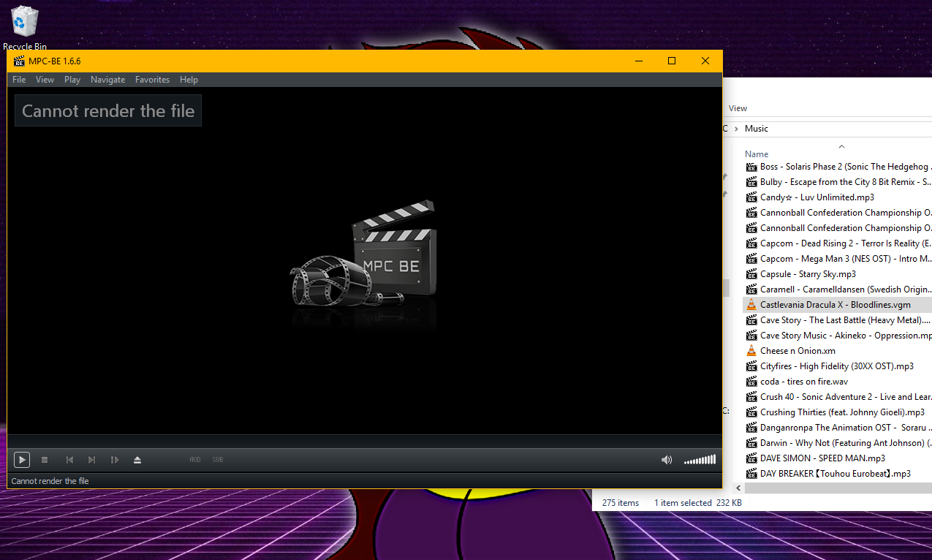Skip to next track in MPC-BE

91,460
